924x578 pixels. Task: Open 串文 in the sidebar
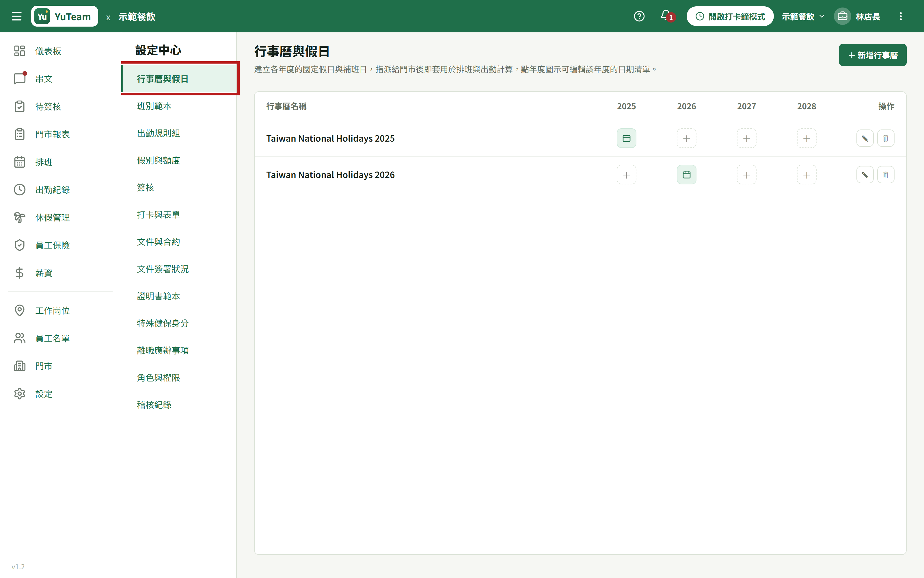click(x=60, y=79)
